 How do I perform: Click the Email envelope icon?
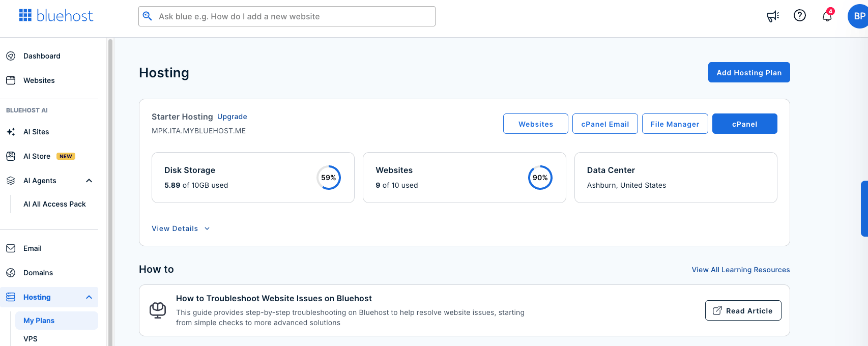11,248
